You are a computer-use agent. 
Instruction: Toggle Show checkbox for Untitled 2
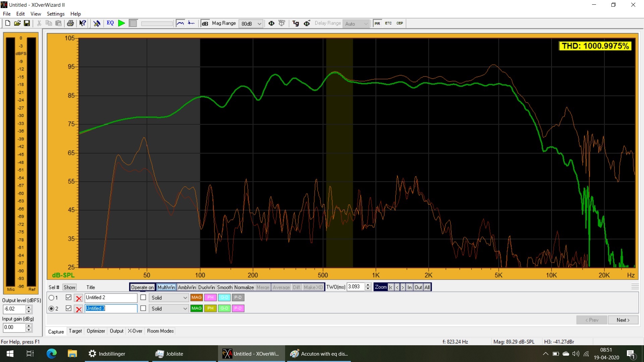pyautogui.click(x=68, y=297)
